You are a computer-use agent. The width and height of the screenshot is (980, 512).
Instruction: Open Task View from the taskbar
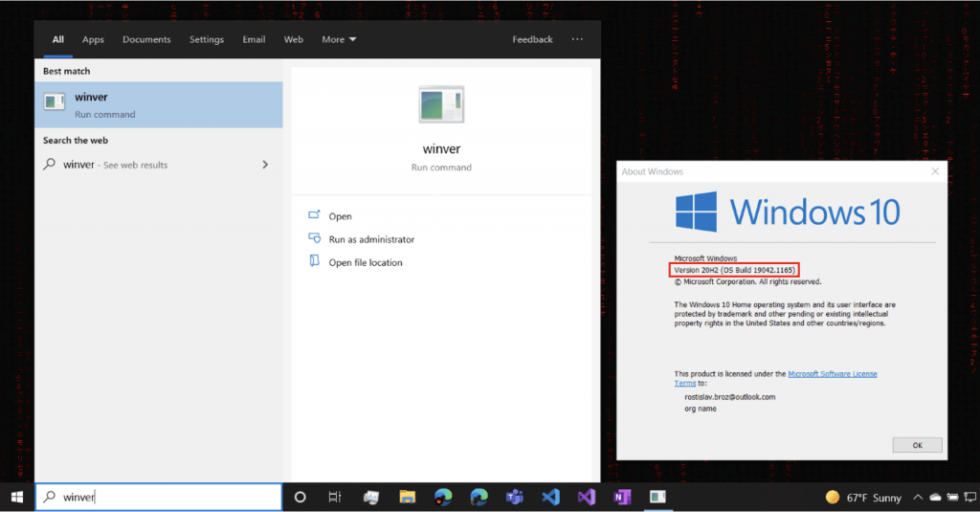tap(334, 497)
